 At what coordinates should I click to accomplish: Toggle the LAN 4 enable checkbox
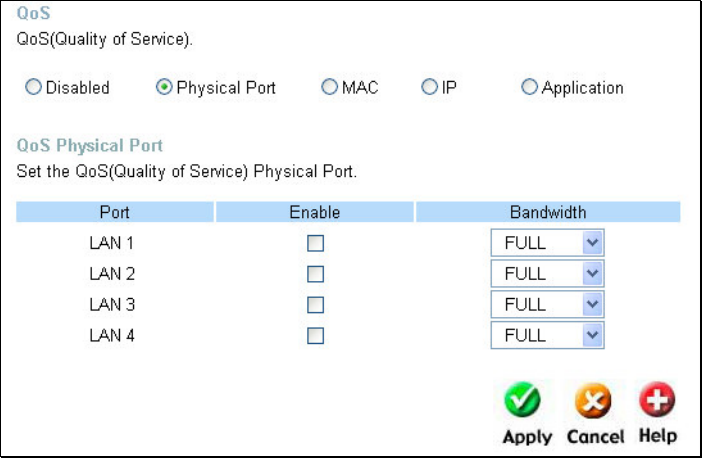315,336
